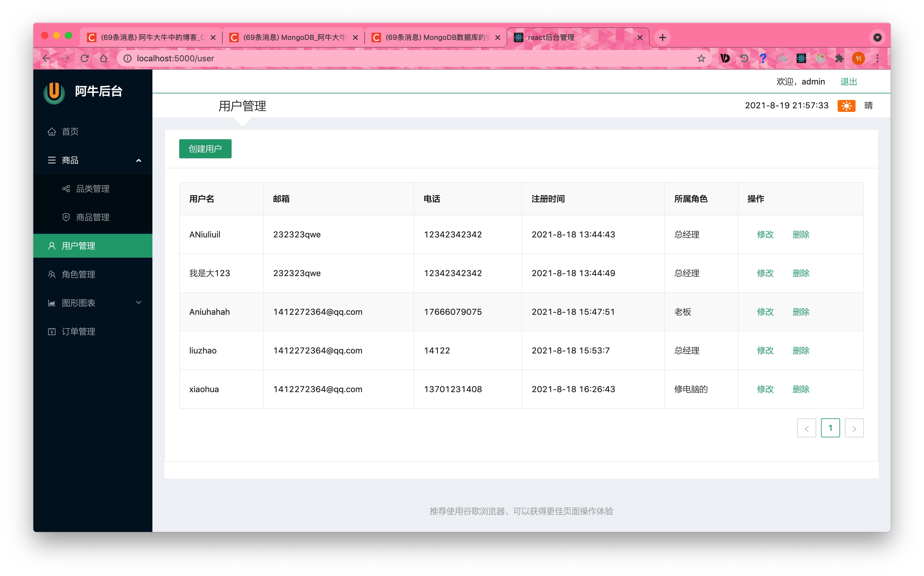Open 品类管理 menu item

(93, 189)
